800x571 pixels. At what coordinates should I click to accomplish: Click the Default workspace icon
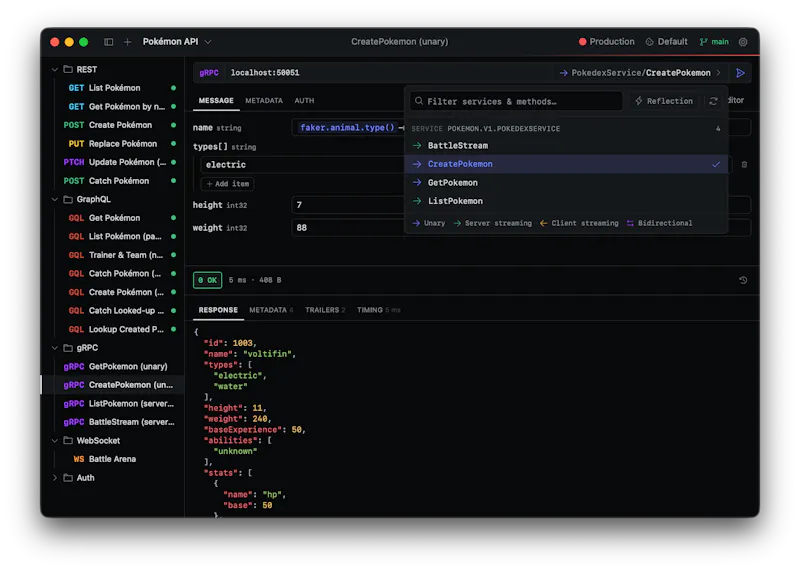(x=649, y=42)
